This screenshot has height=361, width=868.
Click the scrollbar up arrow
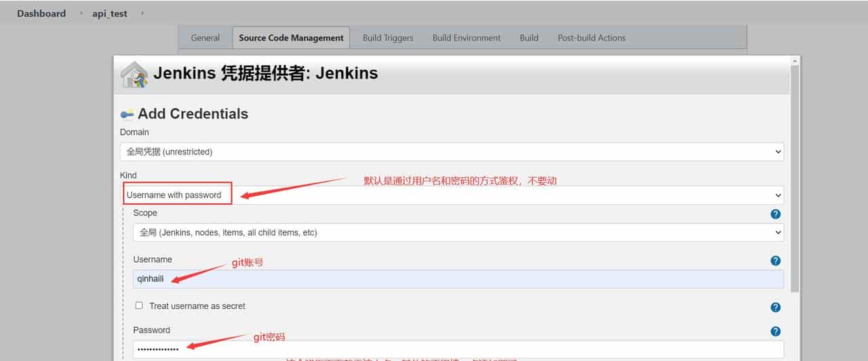(795, 61)
